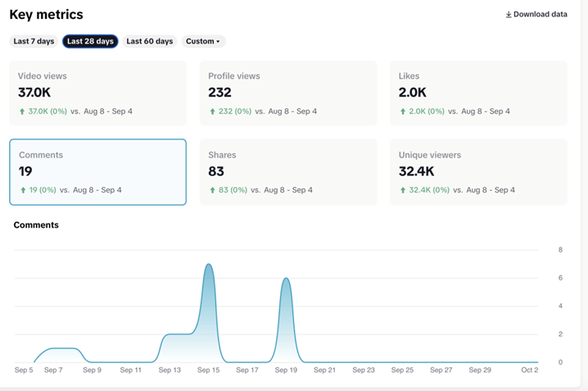Viewport: 588px width, 391px height.
Task: Click the Sep 29 axis label
Action: (480, 370)
